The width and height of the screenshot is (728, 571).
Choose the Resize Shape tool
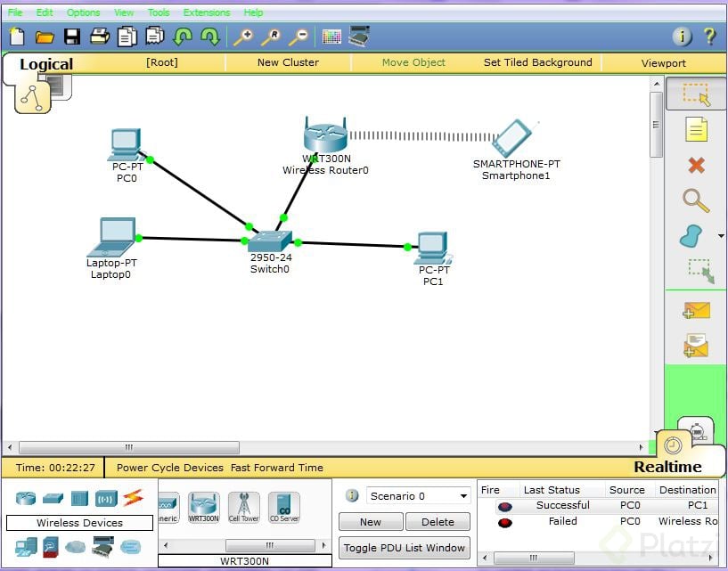pyautogui.click(x=701, y=271)
